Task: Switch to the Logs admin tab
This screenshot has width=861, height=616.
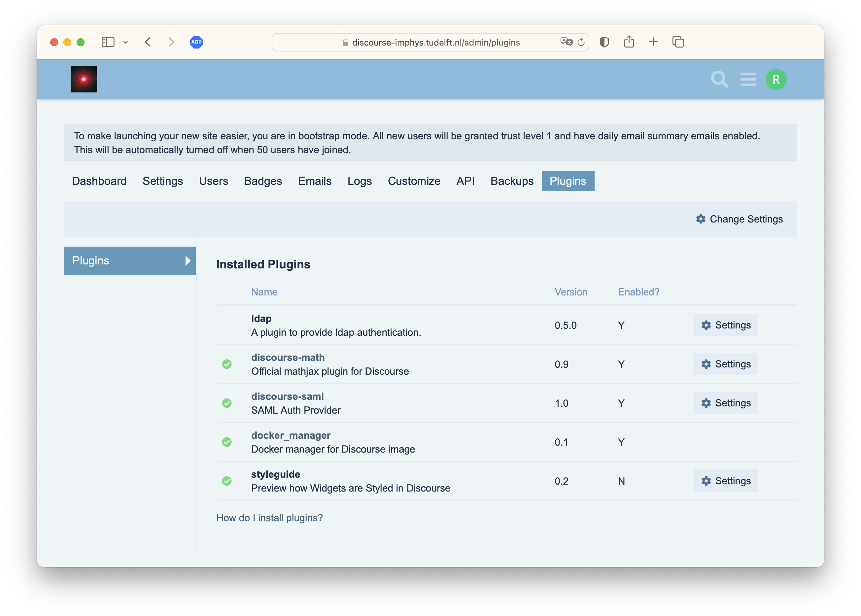Action: coord(360,181)
